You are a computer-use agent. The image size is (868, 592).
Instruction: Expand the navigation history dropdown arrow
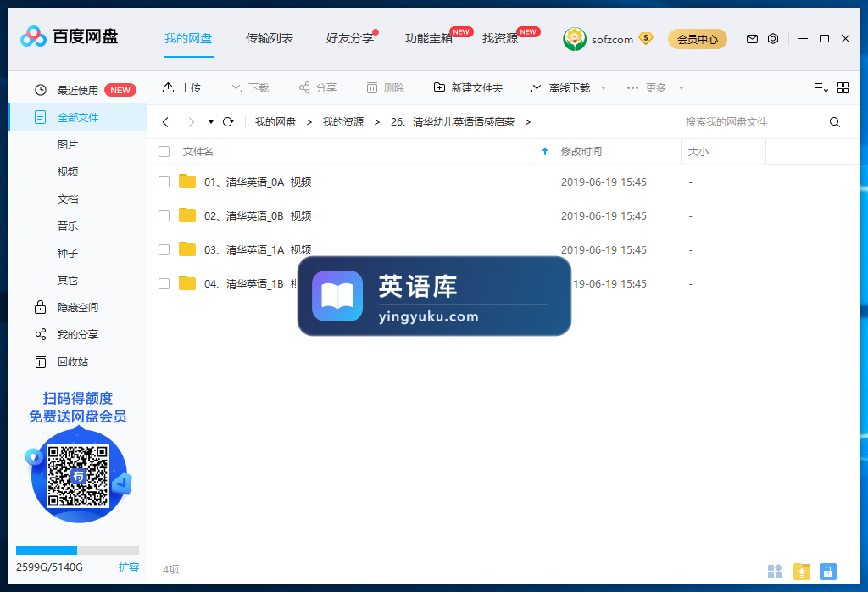click(x=211, y=122)
